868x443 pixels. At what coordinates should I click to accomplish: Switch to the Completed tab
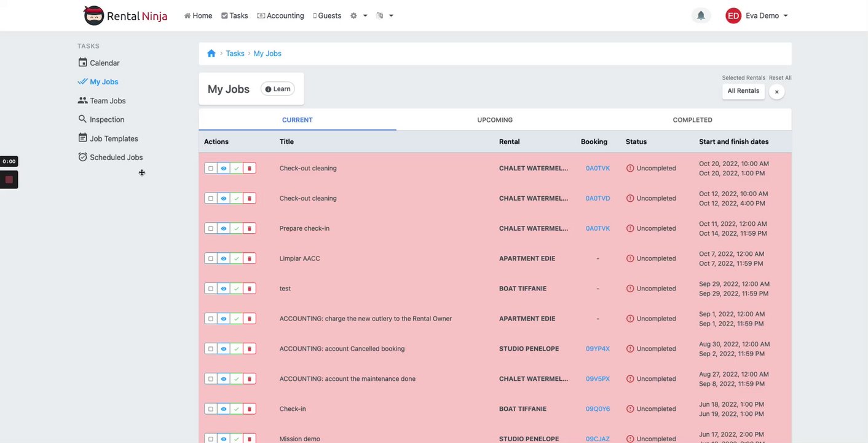click(x=692, y=120)
